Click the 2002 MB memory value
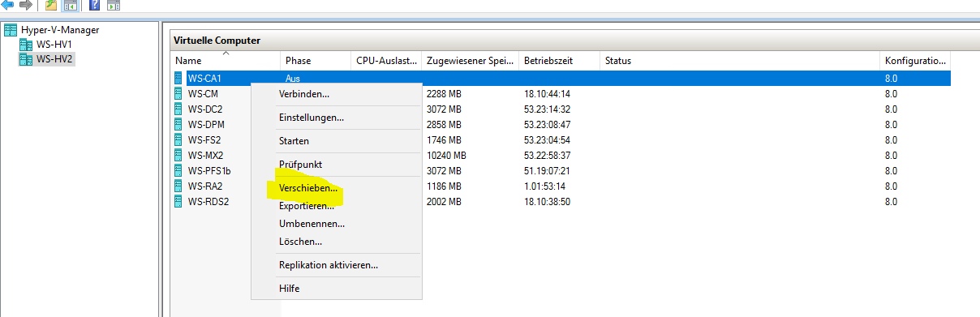The width and height of the screenshot is (980, 317). (x=444, y=202)
